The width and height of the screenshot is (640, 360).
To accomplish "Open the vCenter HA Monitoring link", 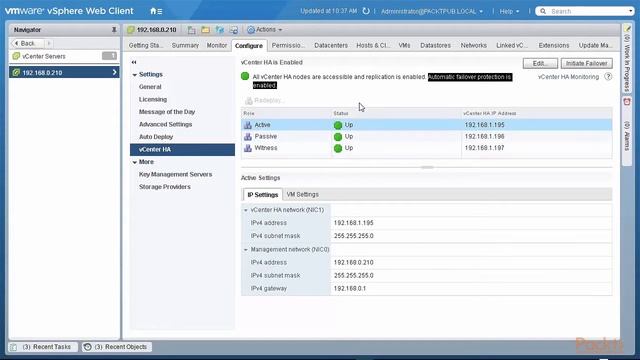I will tap(568, 77).
